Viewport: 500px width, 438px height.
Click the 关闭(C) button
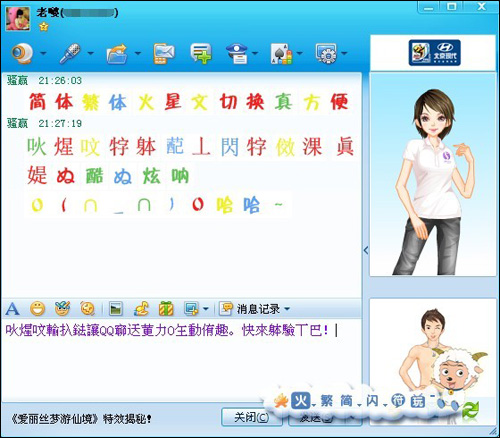click(x=252, y=417)
